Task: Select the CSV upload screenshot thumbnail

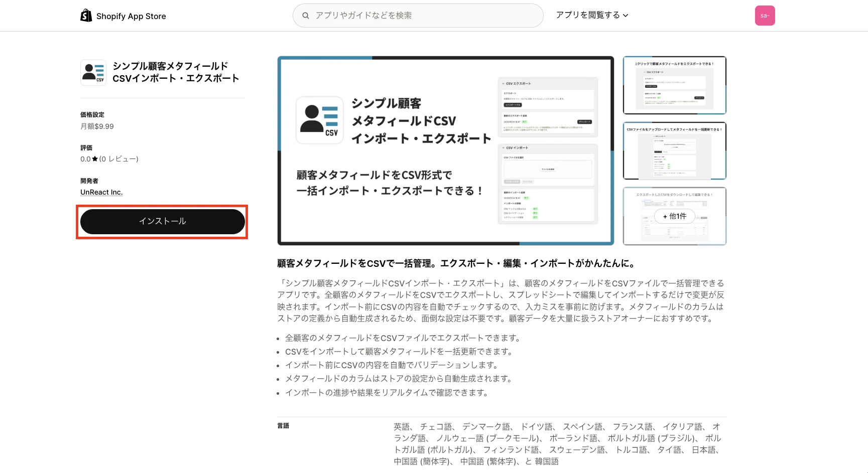Action: (x=675, y=150)
